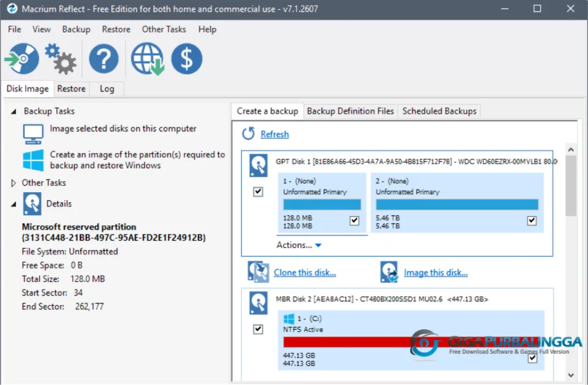Viewport: 588px width, 385px height.
Task: Switch to the Log tab
Action: (x=107, y=89)
